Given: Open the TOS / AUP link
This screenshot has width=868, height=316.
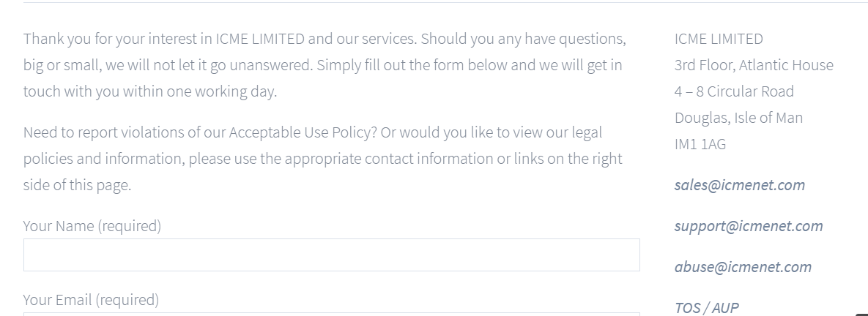Looking at the screenshot, I should click(706, 308).
